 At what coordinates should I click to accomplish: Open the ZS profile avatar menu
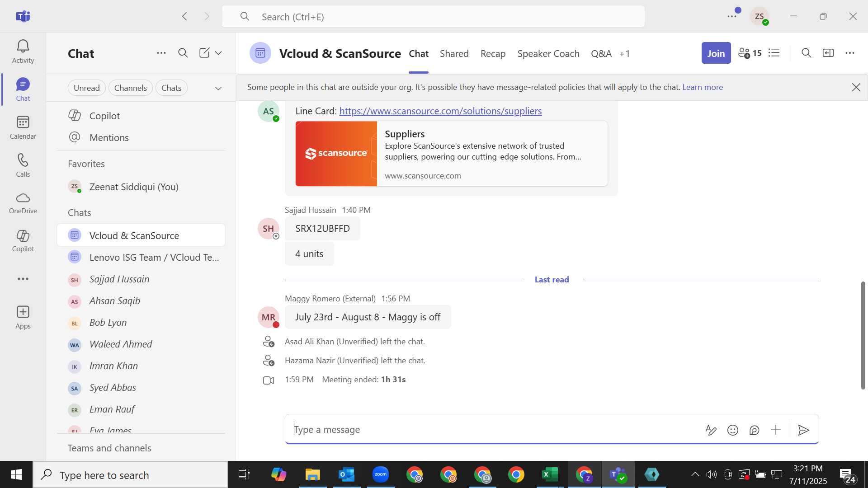(759, 16)
